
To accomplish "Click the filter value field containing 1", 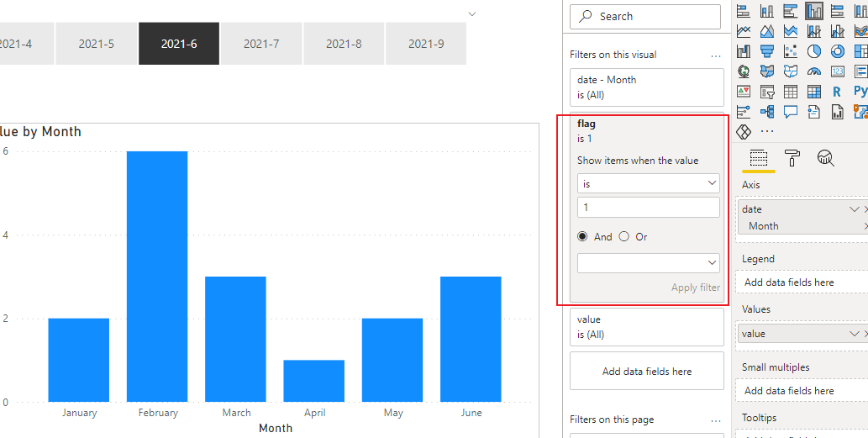I will [648, 207].
